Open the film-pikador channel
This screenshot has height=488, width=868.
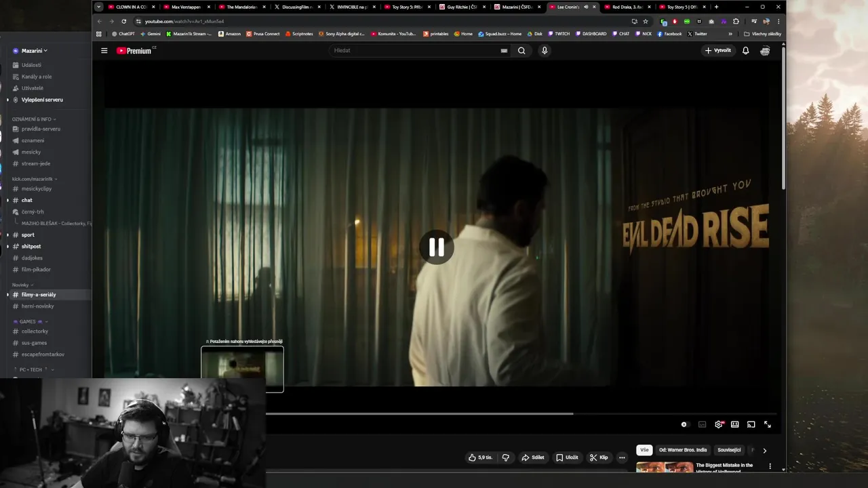[x=36, y=269]
